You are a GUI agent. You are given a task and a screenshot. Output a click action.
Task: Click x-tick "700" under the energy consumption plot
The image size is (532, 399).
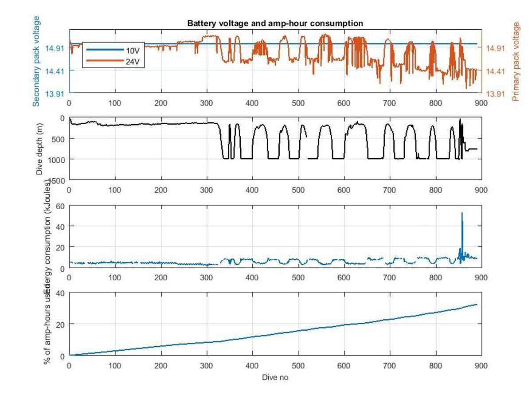click(x=390, y=278)
